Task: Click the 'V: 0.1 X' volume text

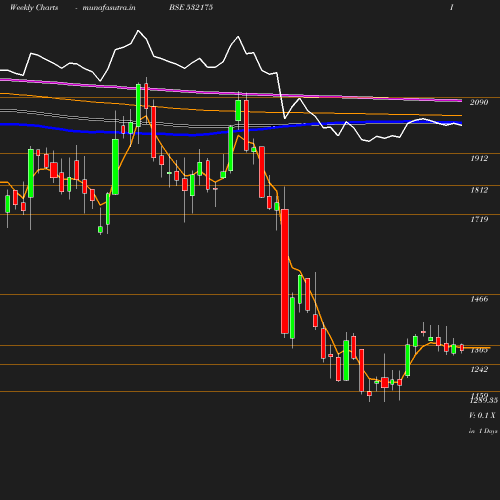Action: (x=482, y=415)
